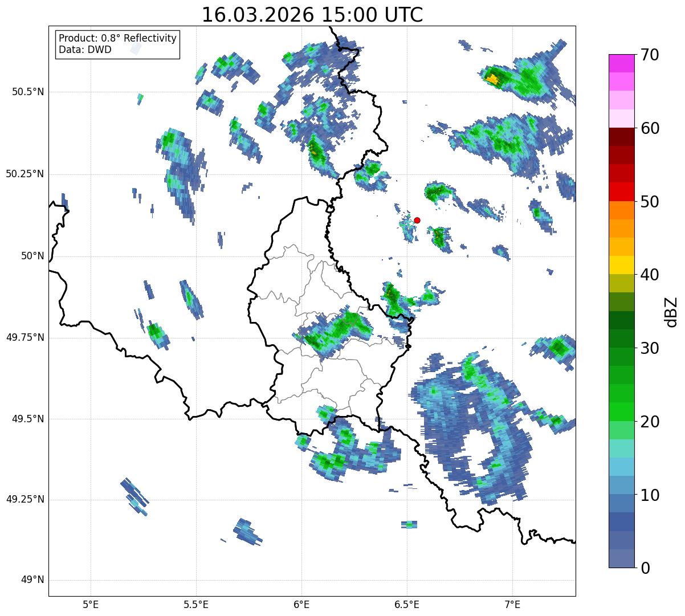Click the longitude label 6°E
Viewport: 685px width, 616px height.
301,604
